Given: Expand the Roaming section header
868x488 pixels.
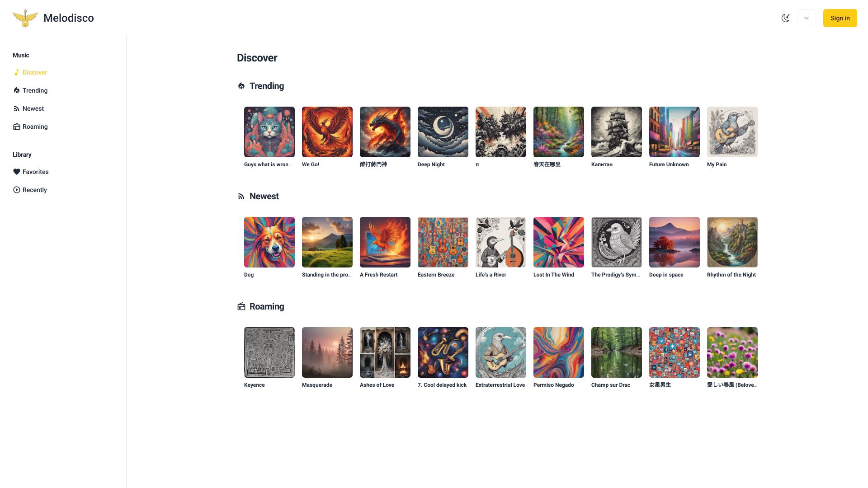Looking at the screenshot, I should click(x=266, y=305).
